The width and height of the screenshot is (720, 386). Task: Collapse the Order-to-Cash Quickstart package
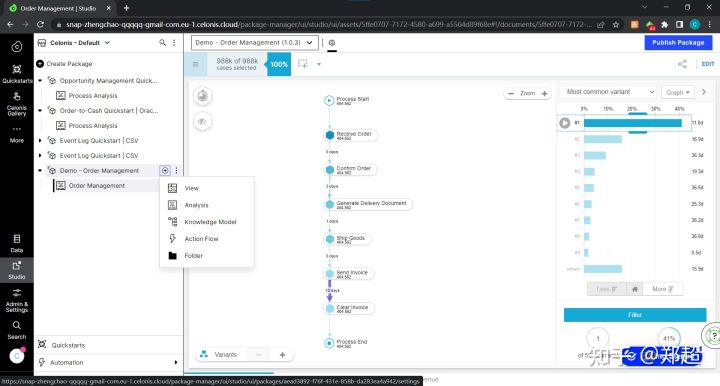[40, 111]
